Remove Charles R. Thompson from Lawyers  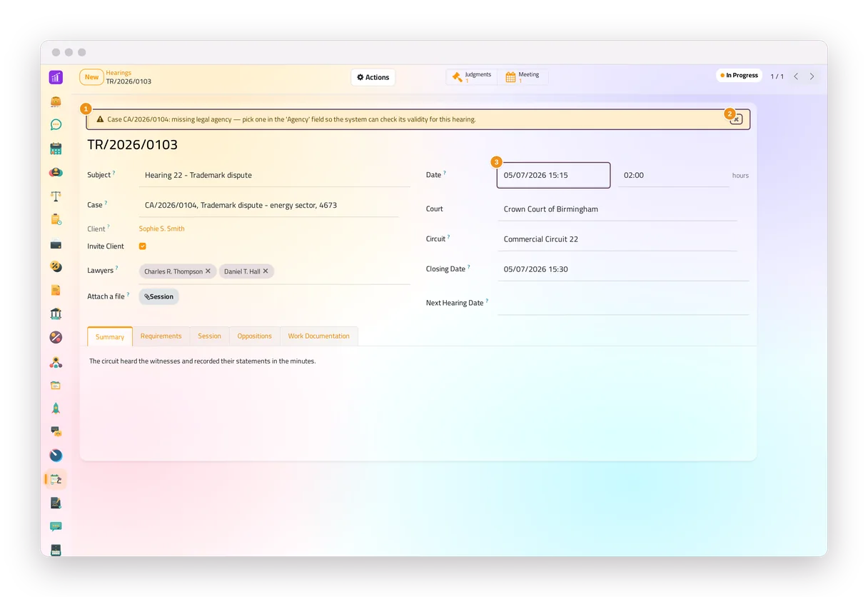[x=208, y=271]
